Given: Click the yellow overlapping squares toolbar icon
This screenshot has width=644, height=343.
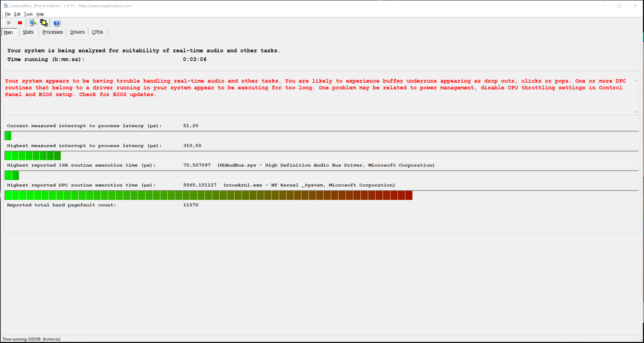Looking at the screenshot, I should click(44, 23).
